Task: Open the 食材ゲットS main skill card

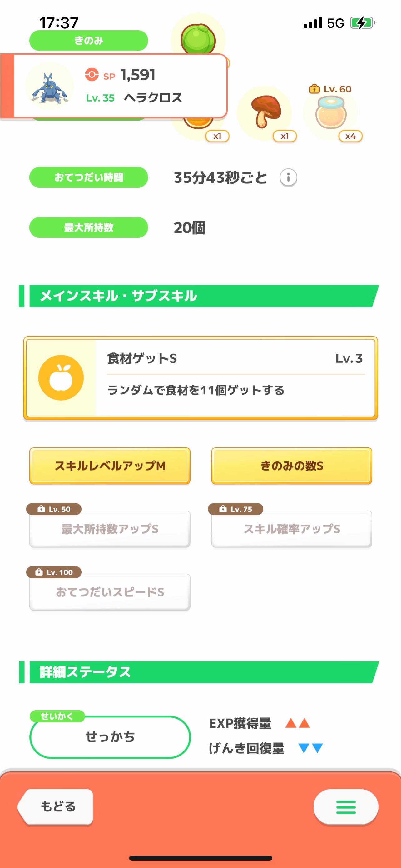Action: [x=201, y=378]
